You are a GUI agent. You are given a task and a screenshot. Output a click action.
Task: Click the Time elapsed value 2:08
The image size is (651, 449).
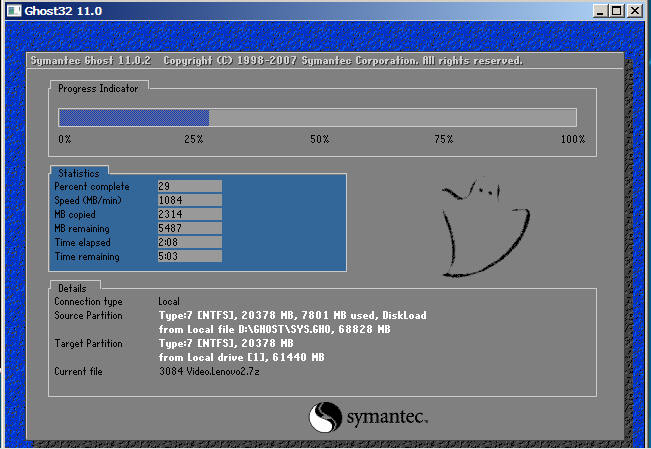190,242
